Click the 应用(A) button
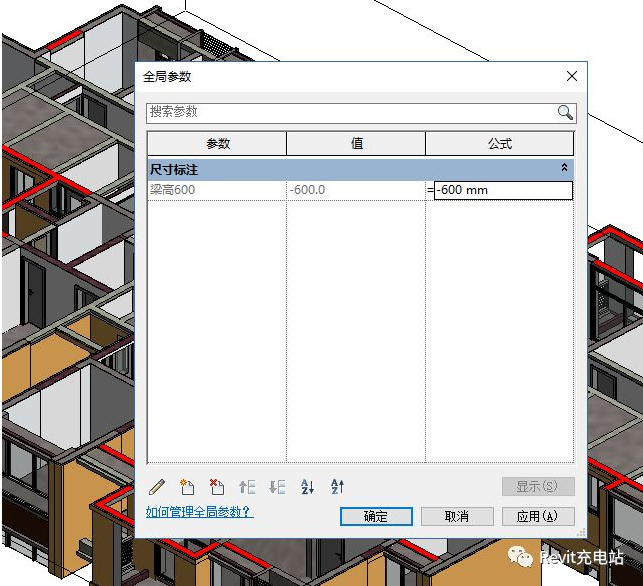Screen dimensions: 643x586 pyautogui.click(x=538, y=516)
